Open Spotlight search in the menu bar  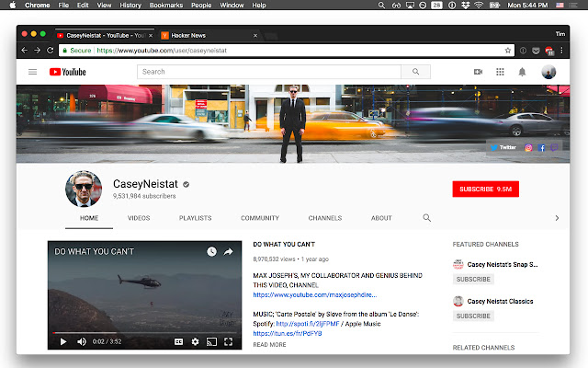pos(381,6)
